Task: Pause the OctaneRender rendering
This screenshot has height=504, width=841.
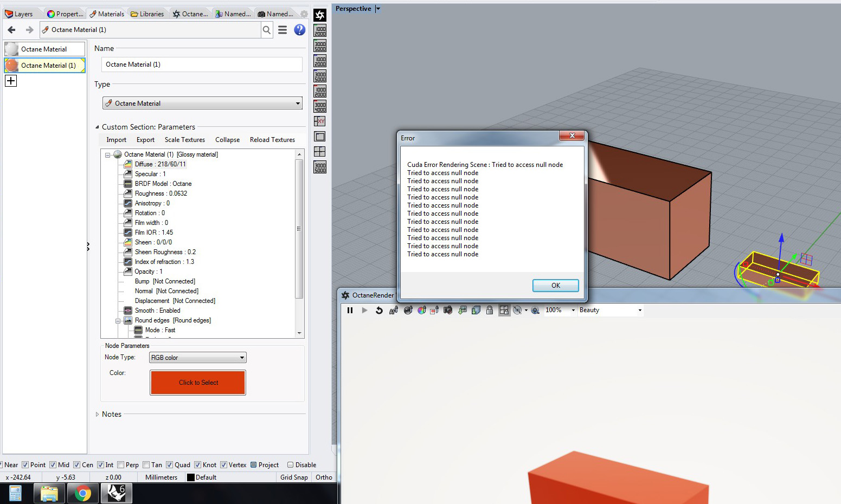Action: coord(350,310)
